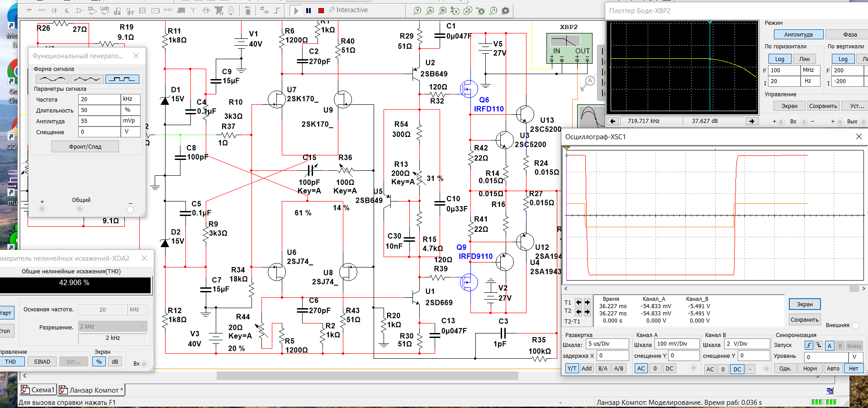
Task: Switch to the Схема1 document tab
Action: point(38,390)
